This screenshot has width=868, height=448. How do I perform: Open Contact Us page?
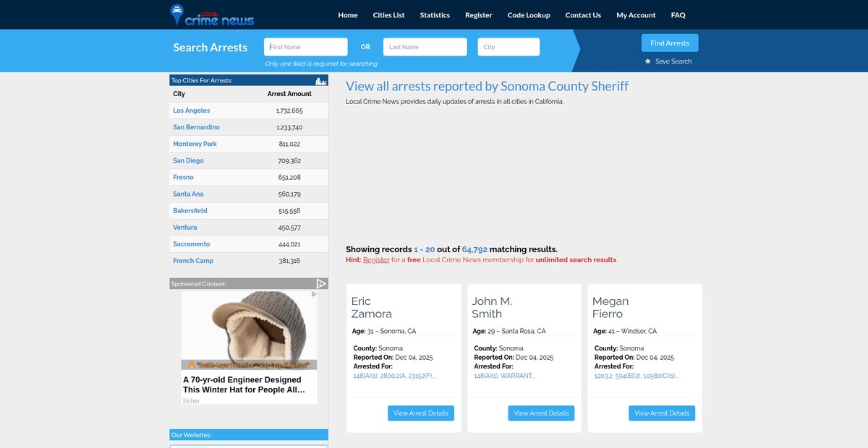point(583,15)
